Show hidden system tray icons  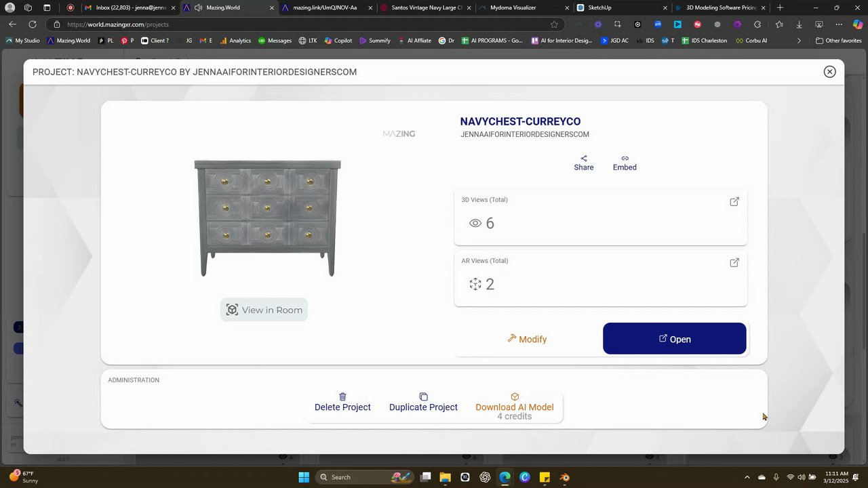pos(747,477)
